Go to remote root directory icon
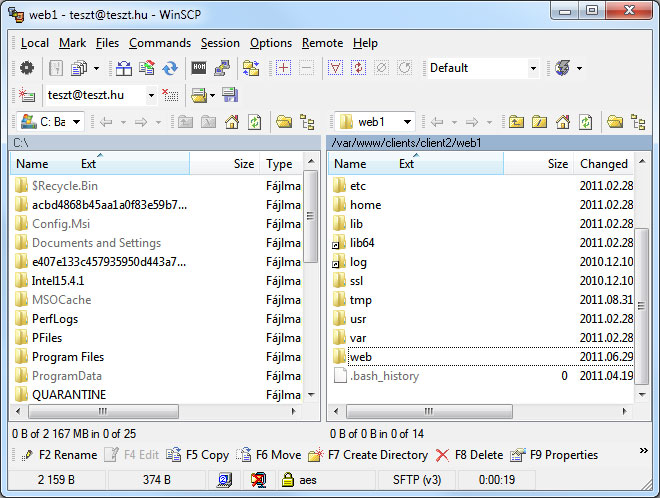This screenshot has height=498, width=660. [539, 123]
